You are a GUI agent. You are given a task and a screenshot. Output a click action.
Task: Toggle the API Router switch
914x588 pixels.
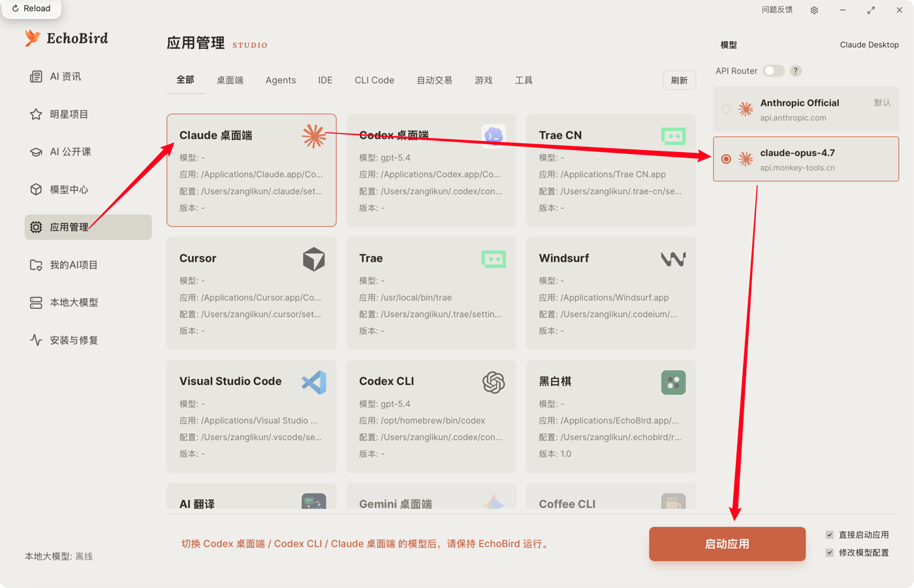click(774, 70)
